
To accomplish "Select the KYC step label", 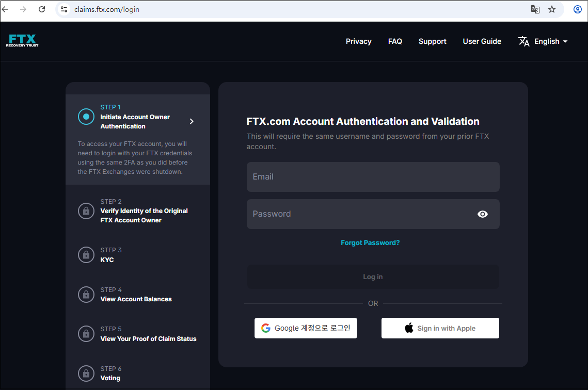I will (107, 259).
